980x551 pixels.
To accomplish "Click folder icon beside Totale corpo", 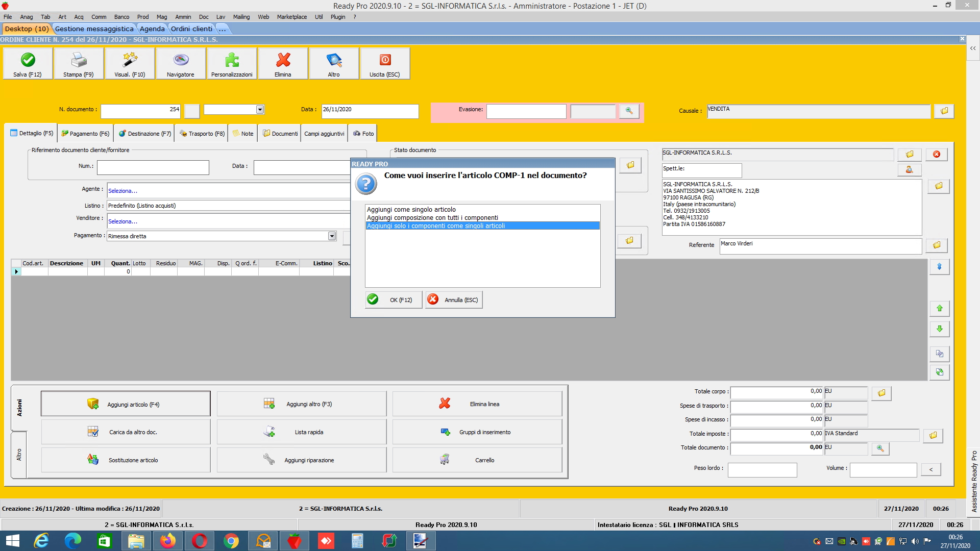I will [881, 393].
